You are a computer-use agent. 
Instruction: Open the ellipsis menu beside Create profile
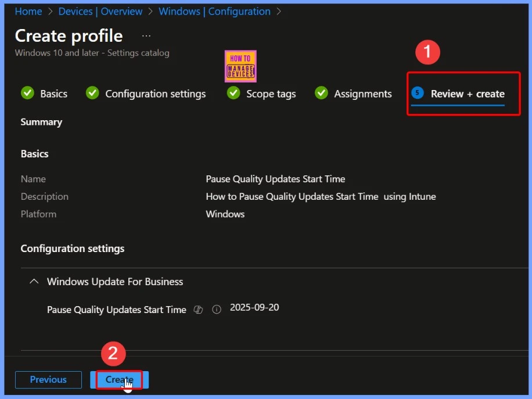click(146, 35)
